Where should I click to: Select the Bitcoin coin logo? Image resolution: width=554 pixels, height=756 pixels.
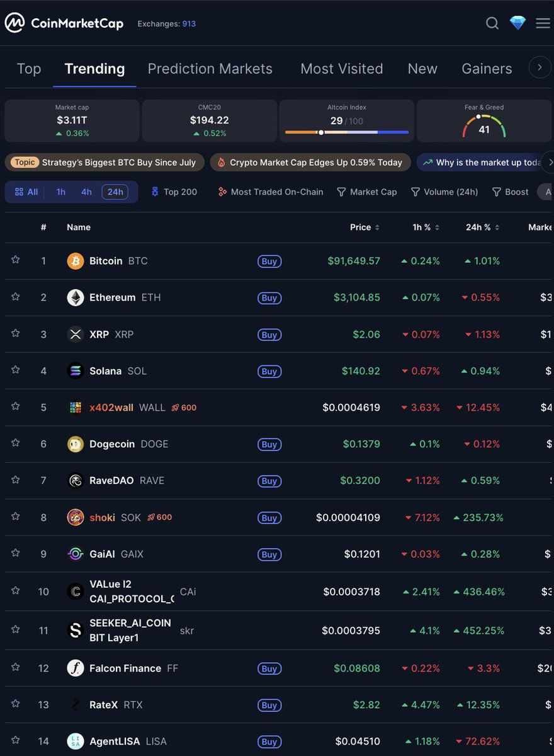tap(75, 260)
